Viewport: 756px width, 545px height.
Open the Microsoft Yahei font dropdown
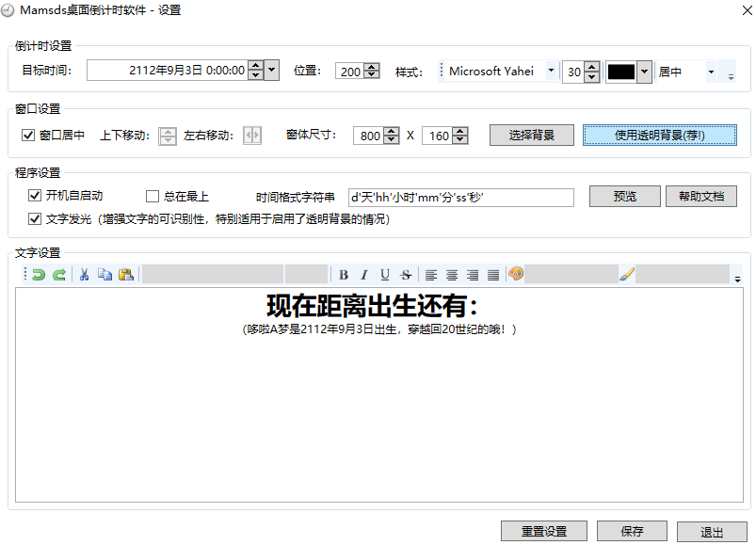pos(551,71)
